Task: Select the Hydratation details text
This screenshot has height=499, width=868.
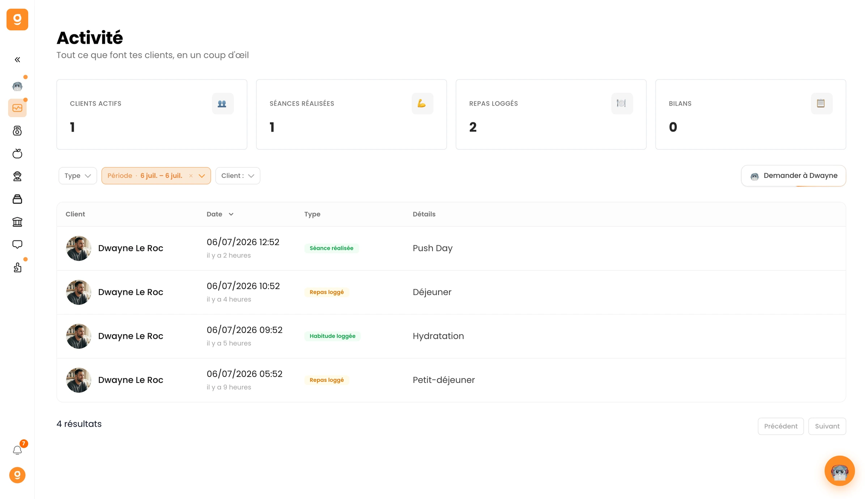Action: pos(438,336)
